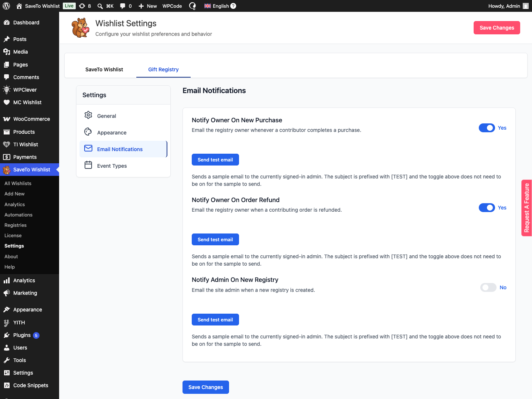
Task: Click the search magnifier icon in admin bar
Action: pyautogui.click(x=100, y=6)
